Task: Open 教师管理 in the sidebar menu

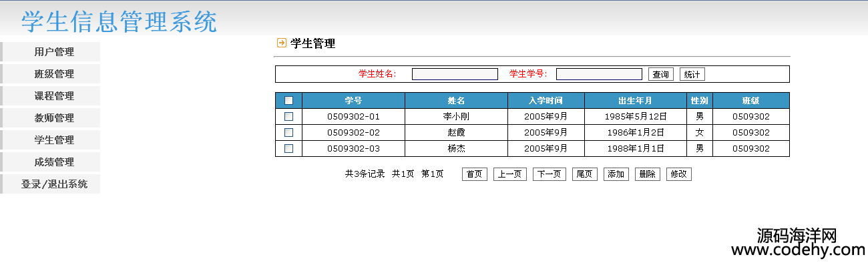Action: (51, 117)
